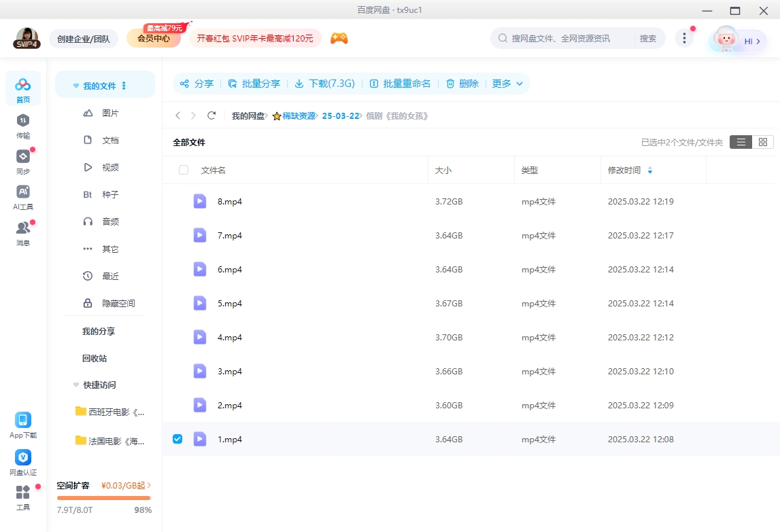Switch to grid view layout
This screenshot has width=780, height=532.
[x=762, y=142]
